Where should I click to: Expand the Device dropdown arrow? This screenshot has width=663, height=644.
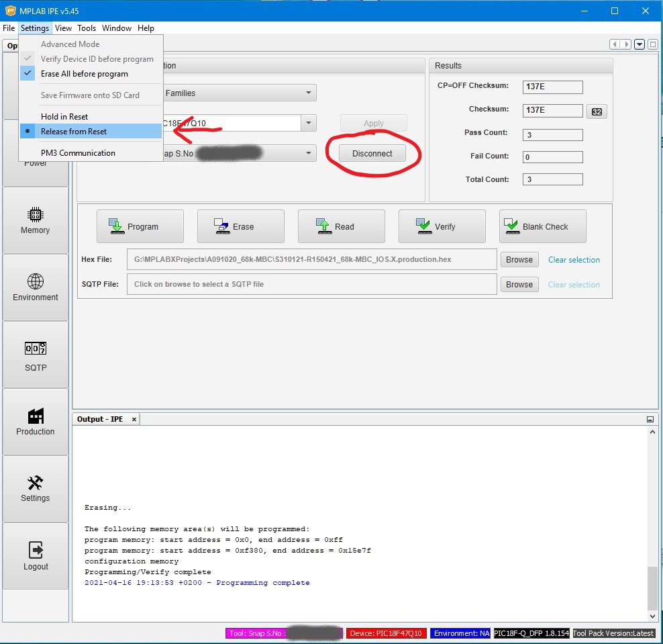click(x=309, y=123)
